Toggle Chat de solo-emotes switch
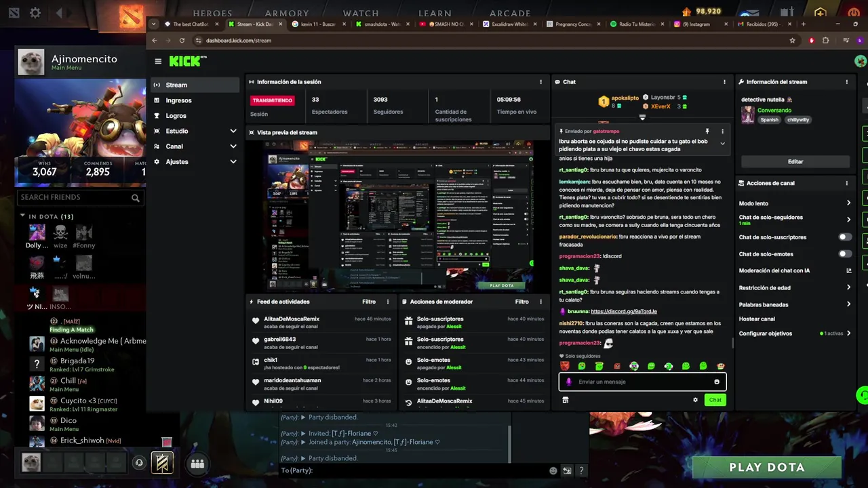868x488 pixels. 845,253
